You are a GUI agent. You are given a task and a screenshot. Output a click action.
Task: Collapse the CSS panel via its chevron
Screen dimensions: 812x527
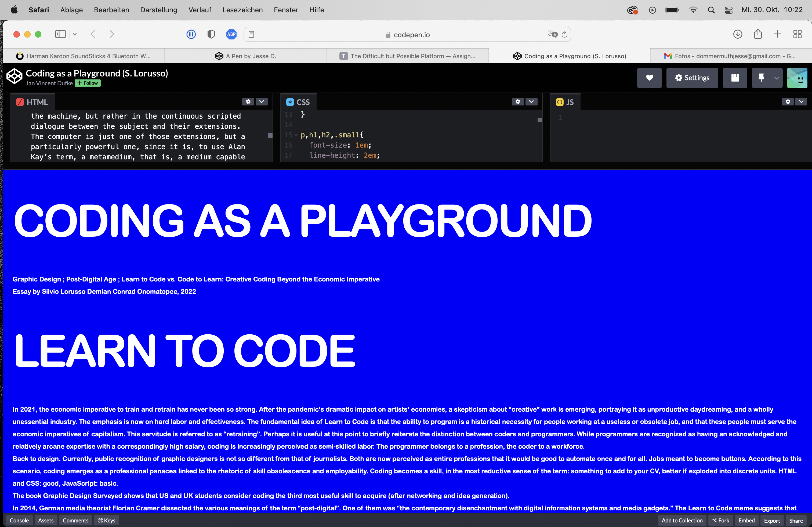click(531, 102)
